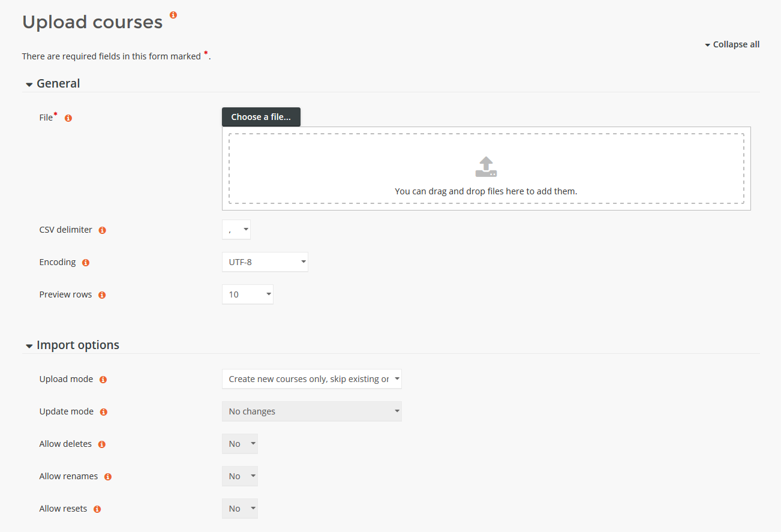This screenshot has width=781, height=532.
Task: Click upload arrow icon in drop zone
Action: point(486,167)
